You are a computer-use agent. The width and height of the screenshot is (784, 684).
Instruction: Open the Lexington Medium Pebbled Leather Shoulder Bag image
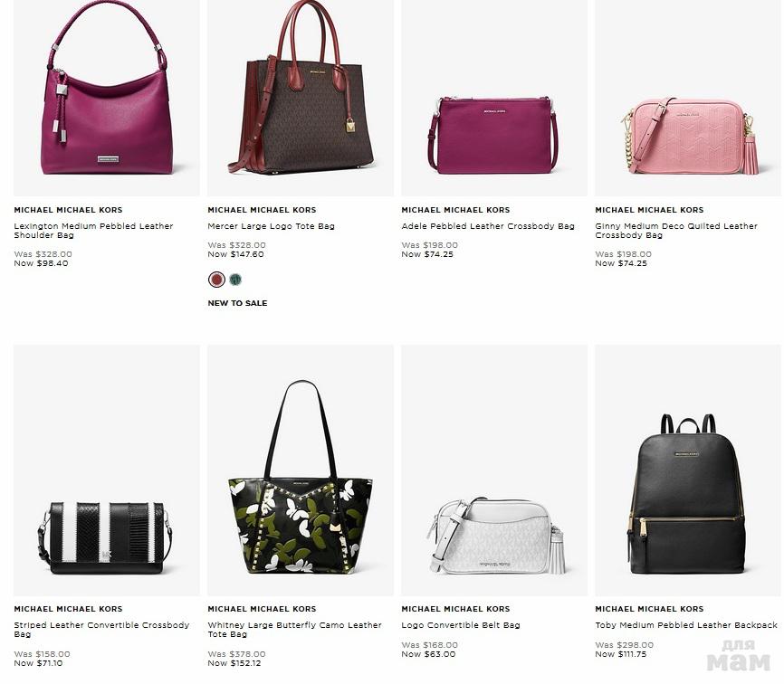107,98
